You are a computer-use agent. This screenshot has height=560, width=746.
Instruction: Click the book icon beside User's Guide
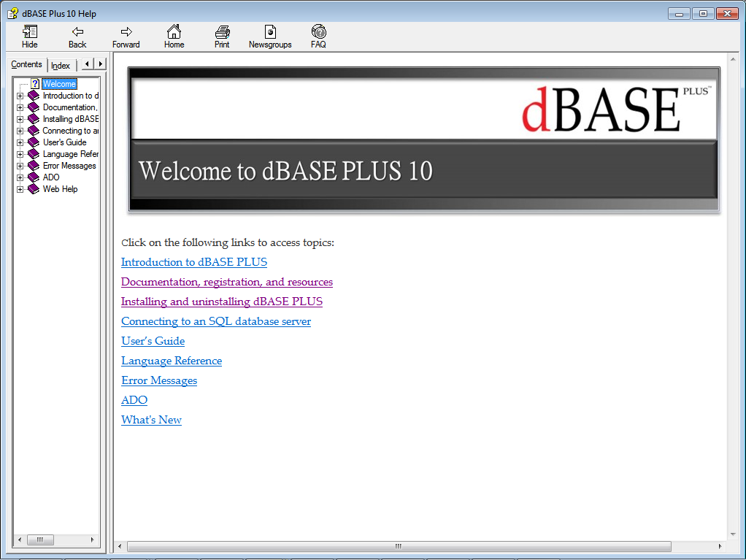pos(34,142)
